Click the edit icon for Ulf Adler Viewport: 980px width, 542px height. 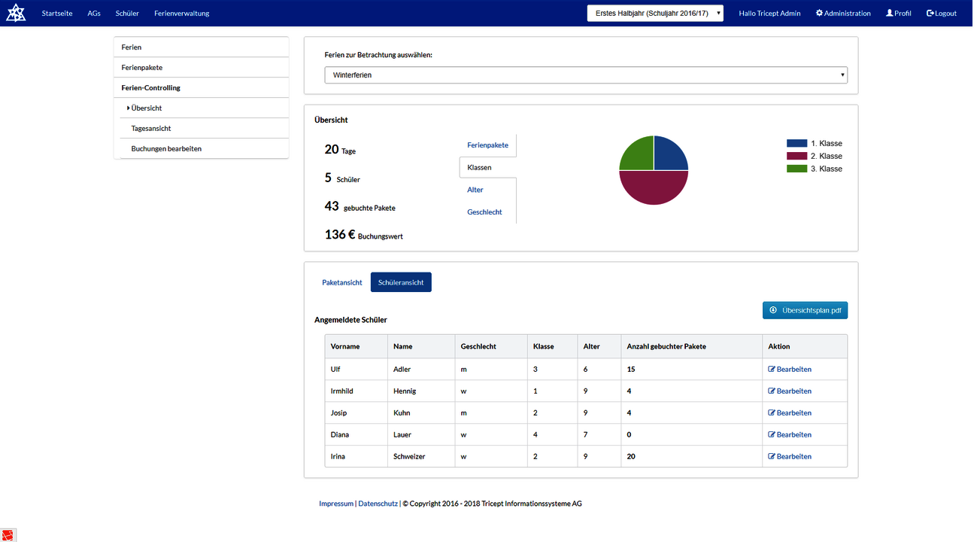click(x=771, y=370)
